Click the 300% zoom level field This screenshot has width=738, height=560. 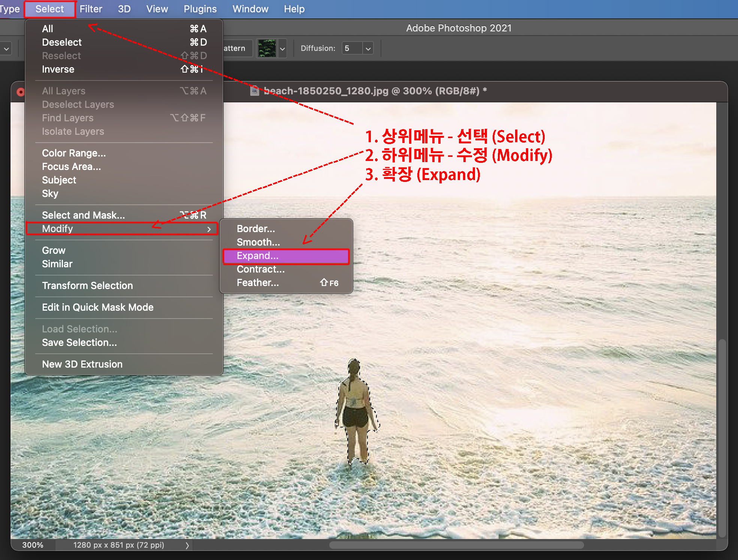[x=33, y=545]
